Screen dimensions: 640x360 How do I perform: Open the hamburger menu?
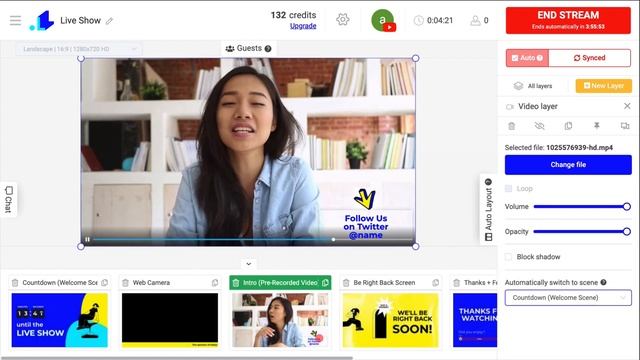(x=15, y=20)
